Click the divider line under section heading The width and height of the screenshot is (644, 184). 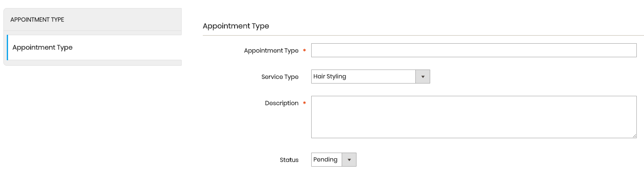tap(423, 35)
